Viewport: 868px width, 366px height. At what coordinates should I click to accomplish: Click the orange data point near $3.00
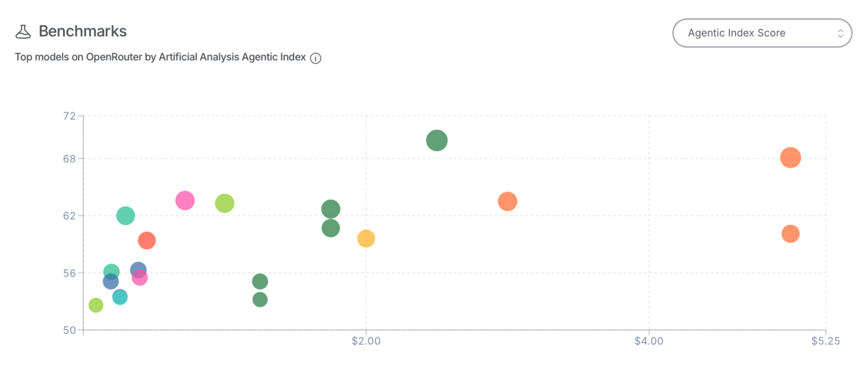507,201
